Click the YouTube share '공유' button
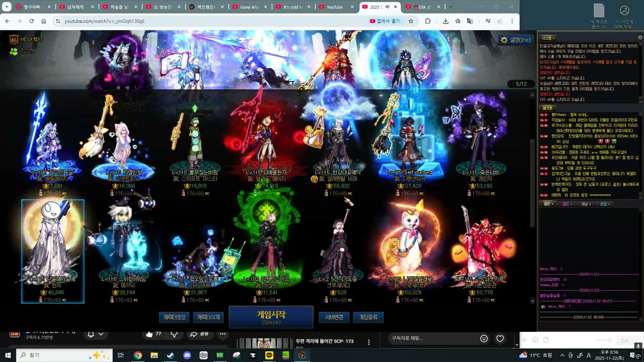 [199, 334]
